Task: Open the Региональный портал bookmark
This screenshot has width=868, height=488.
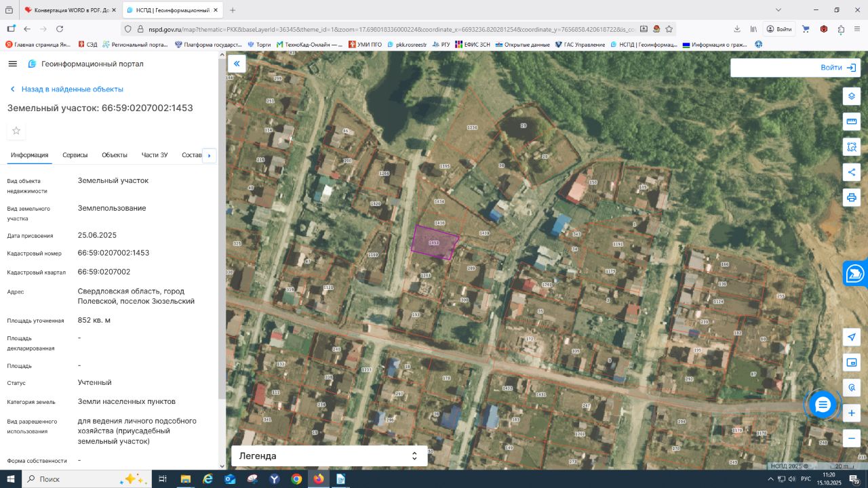Action: pyautogui.click(x=136, y=45)
